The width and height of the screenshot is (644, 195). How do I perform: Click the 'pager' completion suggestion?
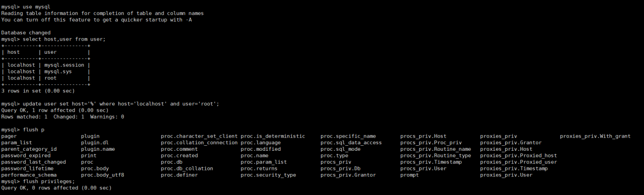click(9, 136)
